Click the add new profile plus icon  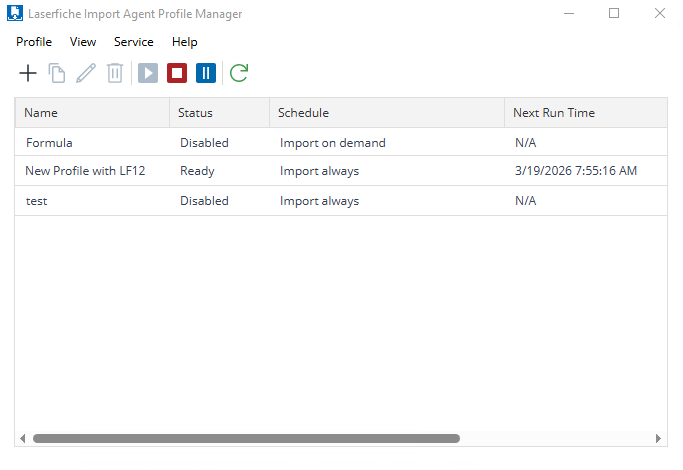tap(28, 73)
